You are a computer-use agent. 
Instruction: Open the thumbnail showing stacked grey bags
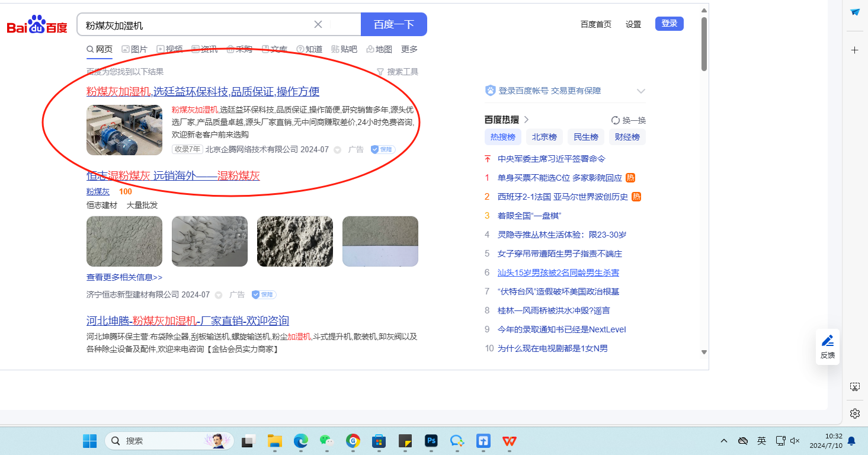coord(210,241)
